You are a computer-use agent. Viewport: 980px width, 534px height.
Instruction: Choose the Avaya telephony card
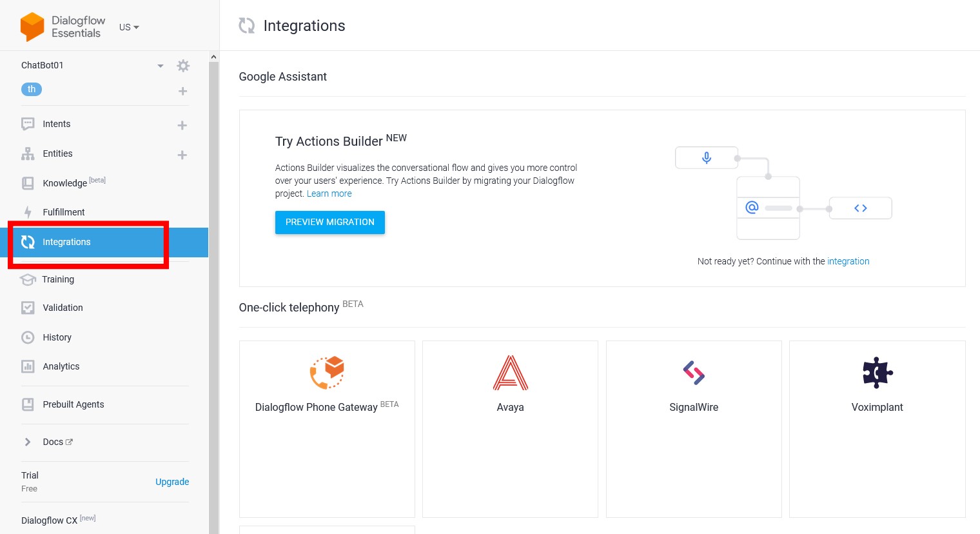pyautogui.click(x=511, y=429)
